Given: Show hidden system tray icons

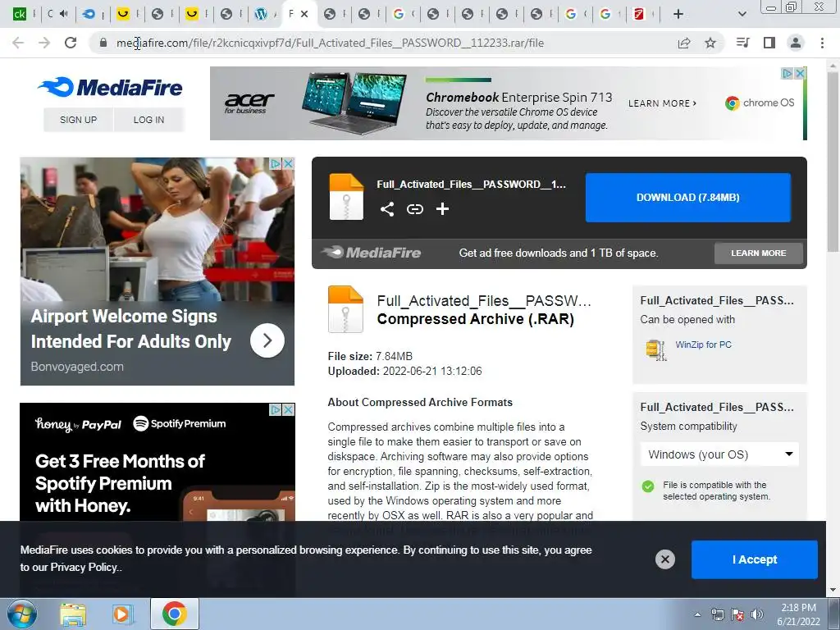Looking at the screenshot, I should (x=697, y=614).
